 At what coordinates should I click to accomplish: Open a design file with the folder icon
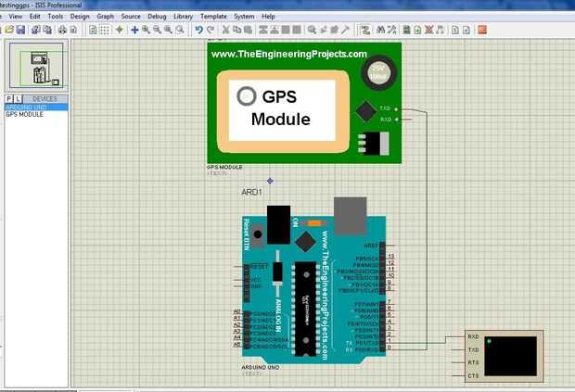point(9,30)
